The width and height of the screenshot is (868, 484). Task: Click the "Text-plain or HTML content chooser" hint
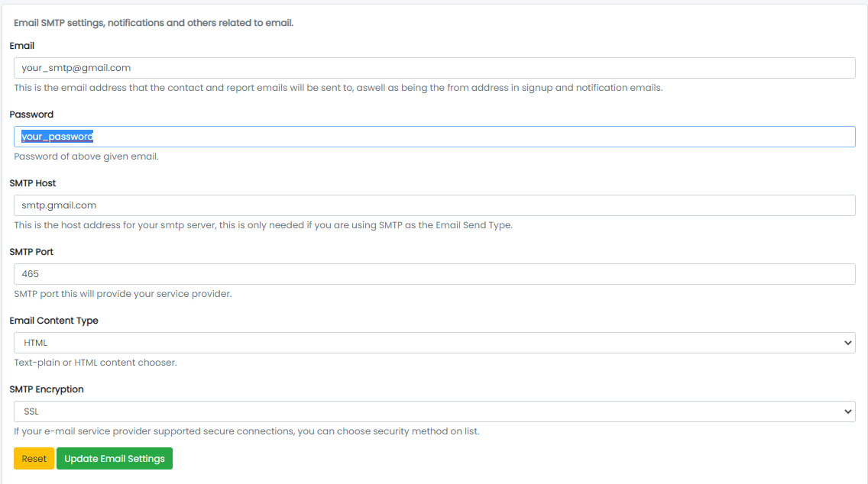(96, 363)
